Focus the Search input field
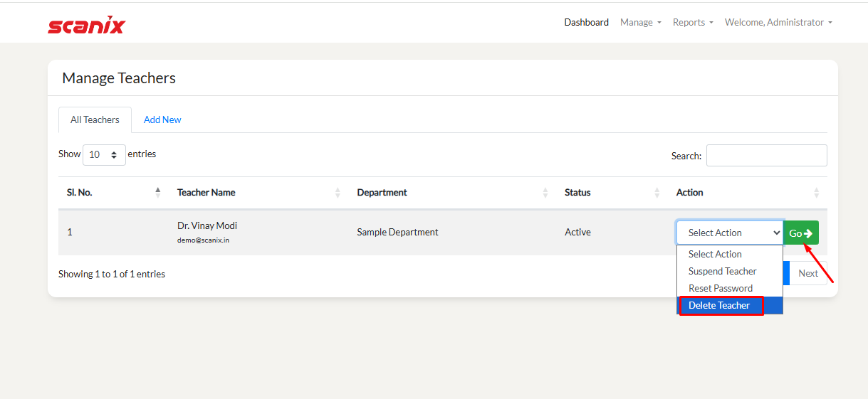The width and height of the screenshot is (868, 399). tap(766, 155)
